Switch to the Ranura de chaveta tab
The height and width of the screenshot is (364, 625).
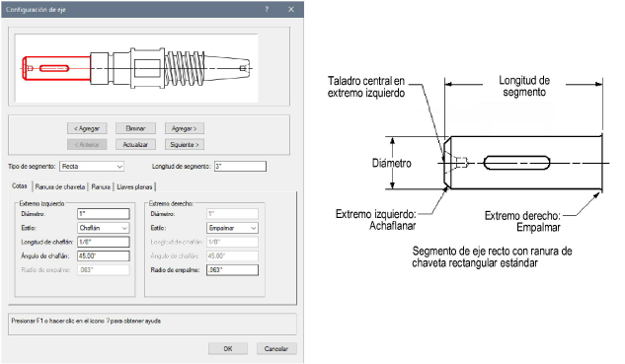click(60, 186)
